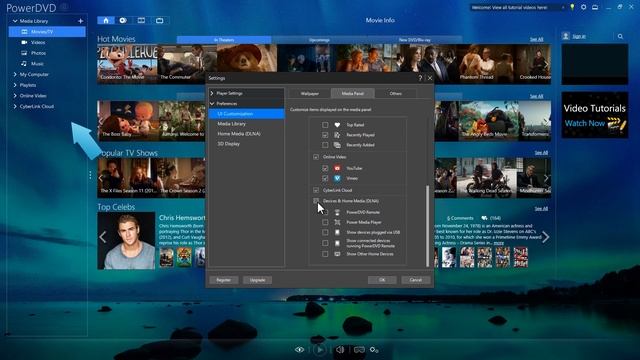Click the Sign in link

(579, 36)
